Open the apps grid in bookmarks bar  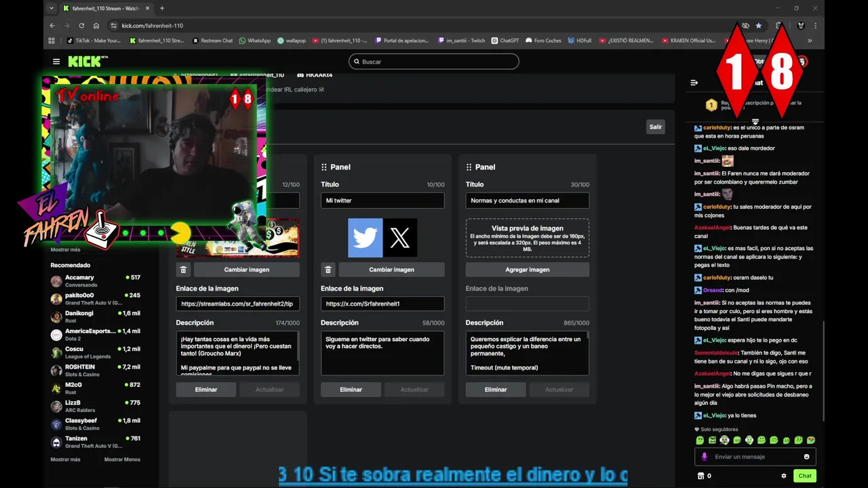(x=52, y=41)
